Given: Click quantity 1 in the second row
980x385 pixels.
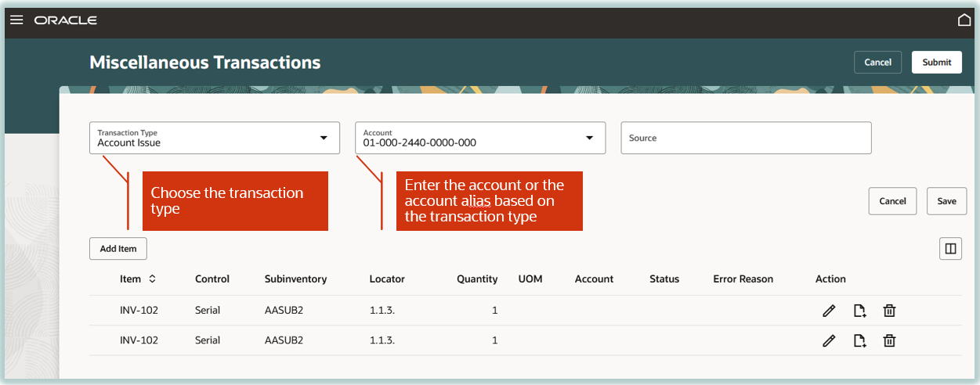Looking at the screenshot, I should [495, 340].
